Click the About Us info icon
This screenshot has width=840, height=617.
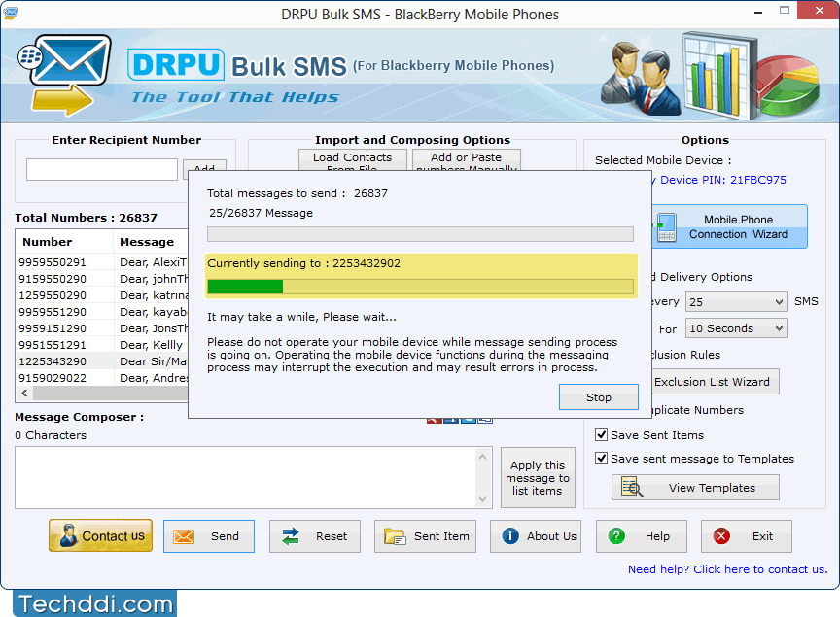510,535
